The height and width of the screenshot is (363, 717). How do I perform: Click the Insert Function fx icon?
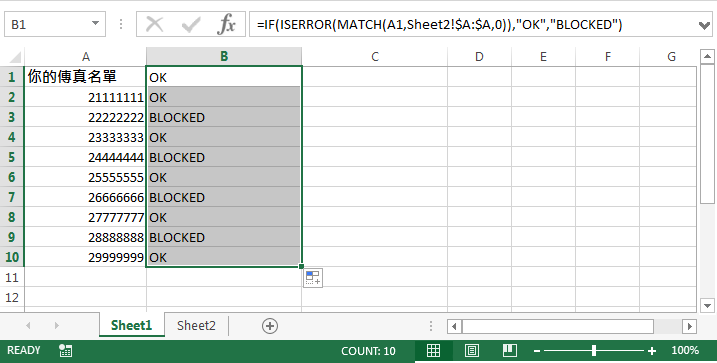tap(226, 24)
